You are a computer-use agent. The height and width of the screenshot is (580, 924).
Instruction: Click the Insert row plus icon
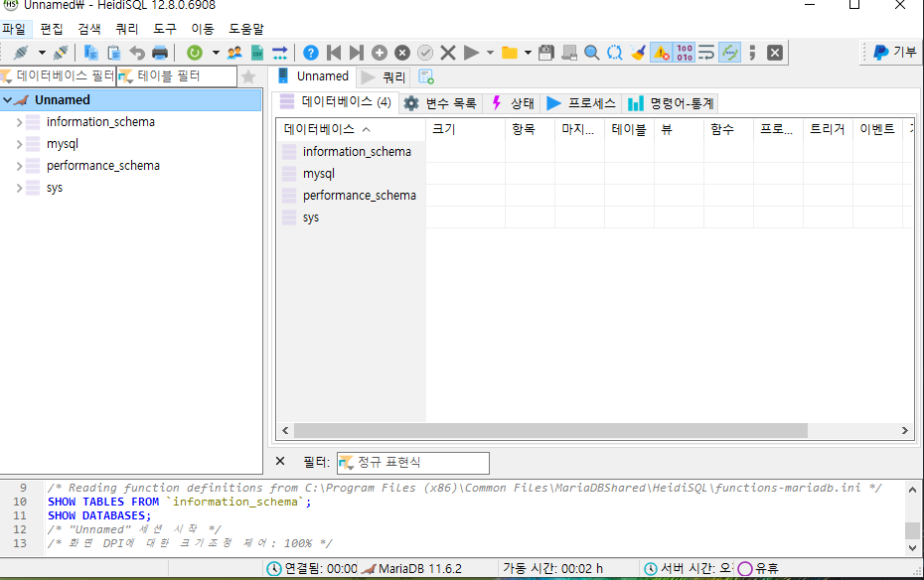click(379, 53)
